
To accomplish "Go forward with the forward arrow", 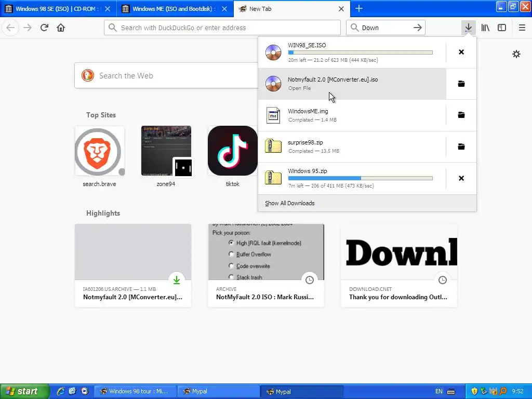I will pyautogui.click(x=28, y=28).
